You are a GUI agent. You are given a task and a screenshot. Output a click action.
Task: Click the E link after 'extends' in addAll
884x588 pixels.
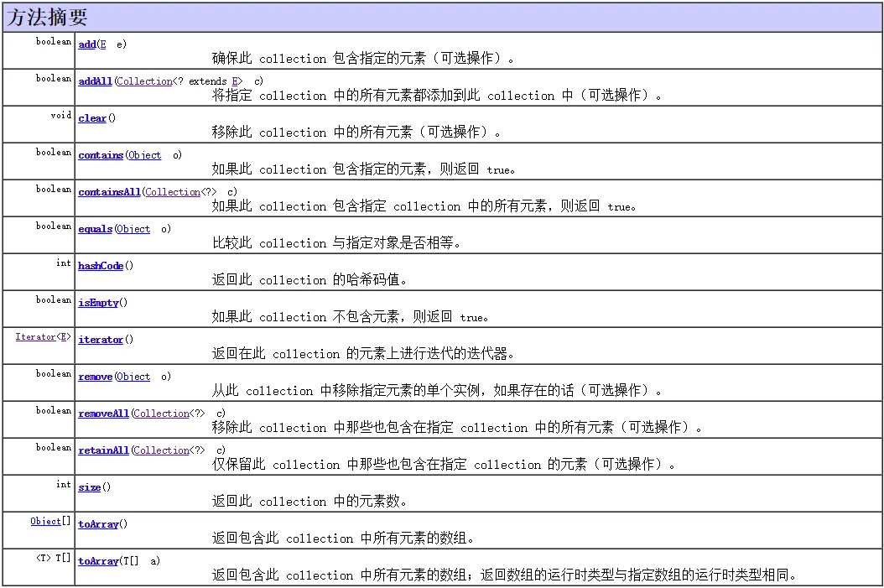click(235, 81)
